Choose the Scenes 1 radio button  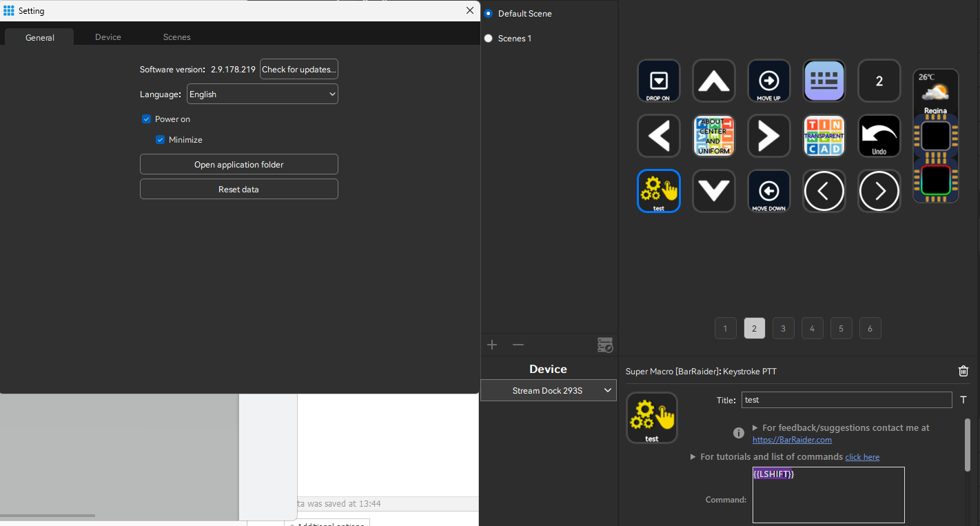(489, 38)
